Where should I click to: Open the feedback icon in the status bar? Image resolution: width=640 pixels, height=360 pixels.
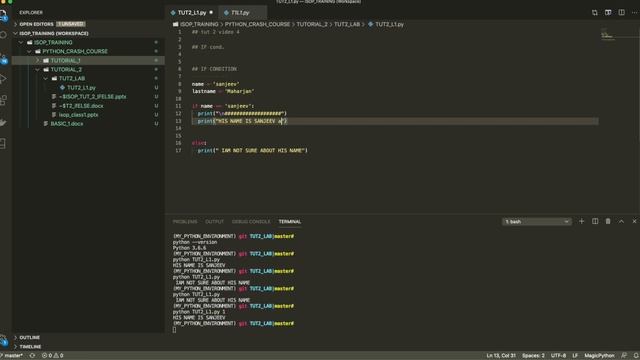[624, 356]
